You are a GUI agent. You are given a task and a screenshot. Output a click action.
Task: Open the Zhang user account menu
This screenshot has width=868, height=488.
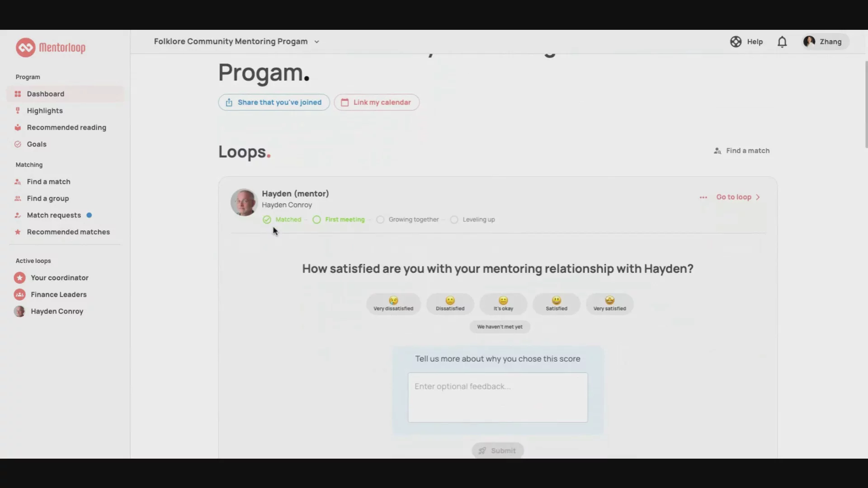826,42
